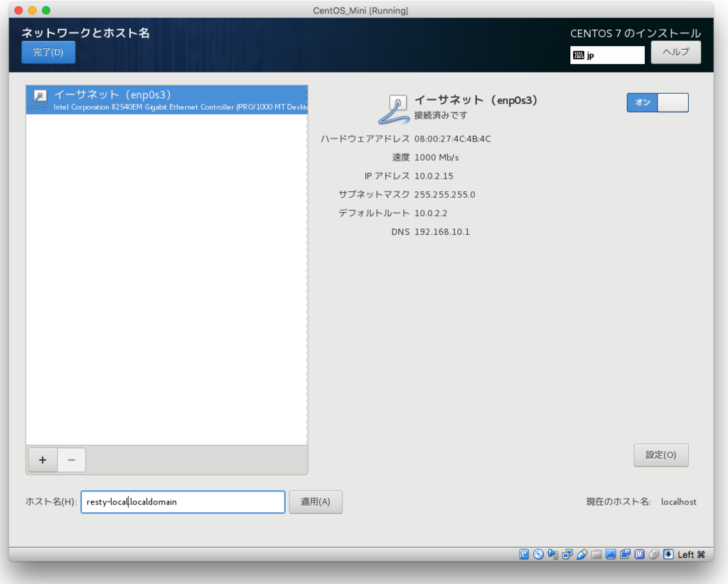Click 適用(A) to apply the hostname

316,501
